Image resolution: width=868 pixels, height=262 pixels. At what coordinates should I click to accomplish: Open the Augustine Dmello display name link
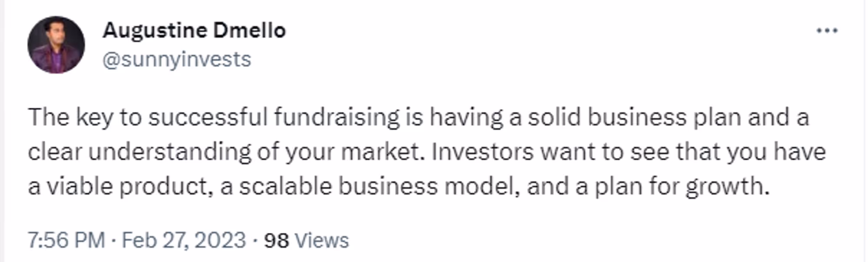(194, 30)
